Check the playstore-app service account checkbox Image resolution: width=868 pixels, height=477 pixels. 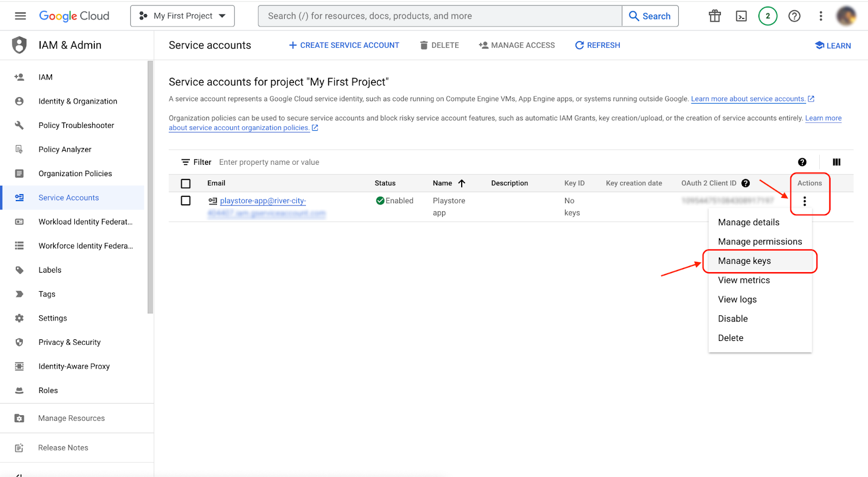click(186, 201)
